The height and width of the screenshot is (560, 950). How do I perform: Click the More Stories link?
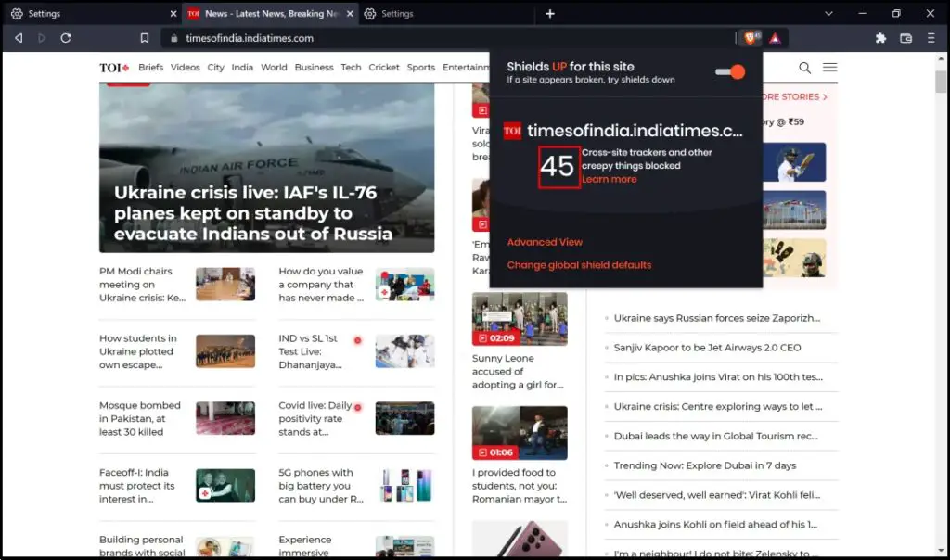click(x=794, y=96)
